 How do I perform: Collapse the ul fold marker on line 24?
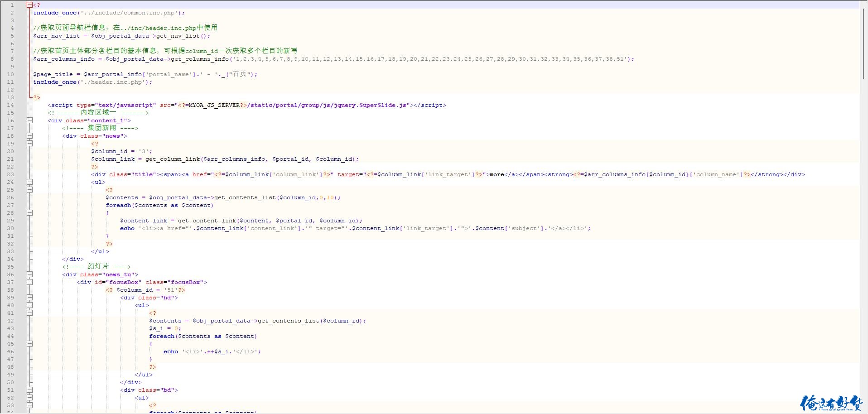tap(29, 182)
